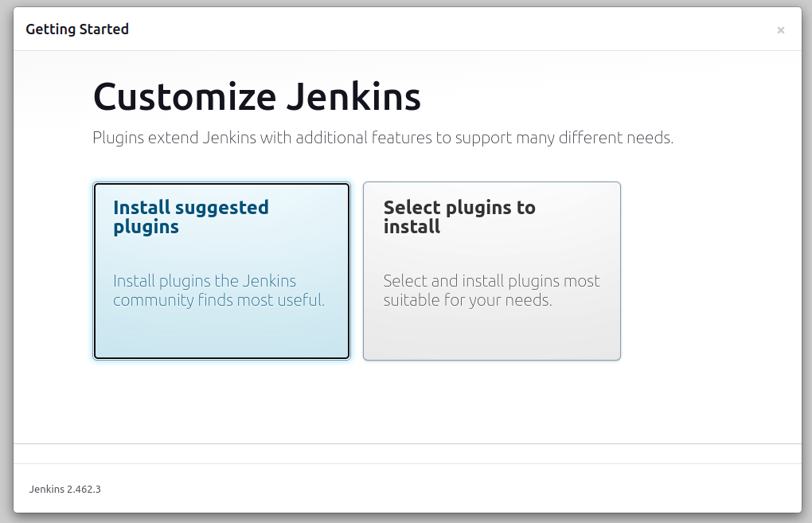Viewport: 812px width, 523px height.
Task: Click blank area right of Select plugins card
Action: click(709, 271)
